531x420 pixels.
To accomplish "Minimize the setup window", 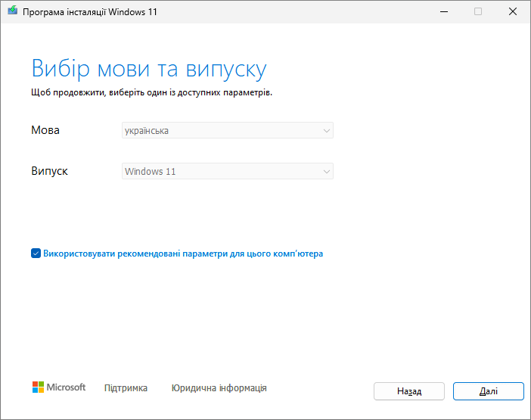I will point(444,11).
